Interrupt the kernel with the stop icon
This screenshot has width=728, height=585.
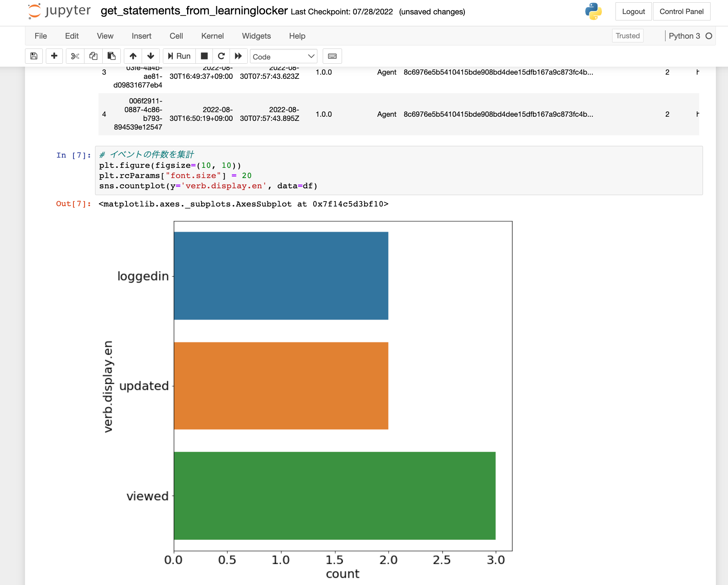coord(204,56)
